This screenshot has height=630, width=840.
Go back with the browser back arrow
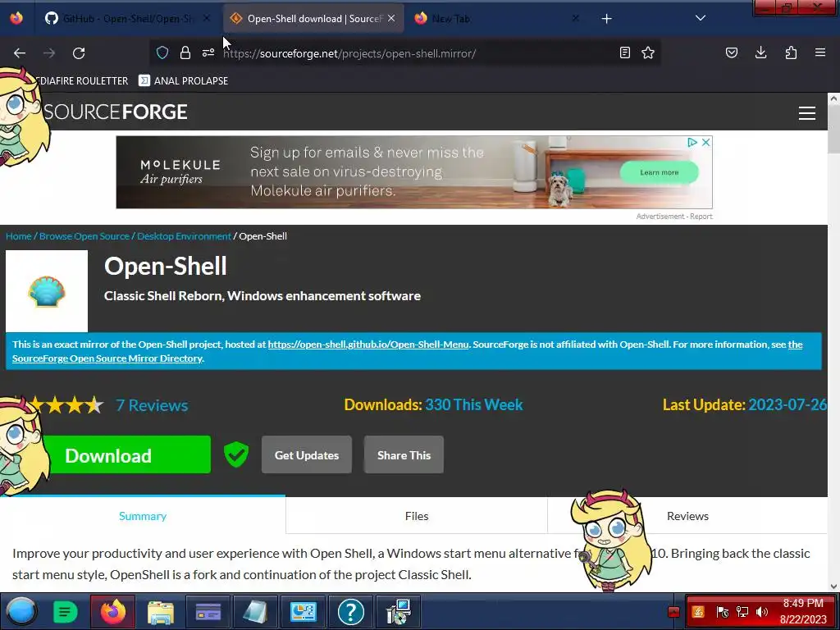click(20, 53)
